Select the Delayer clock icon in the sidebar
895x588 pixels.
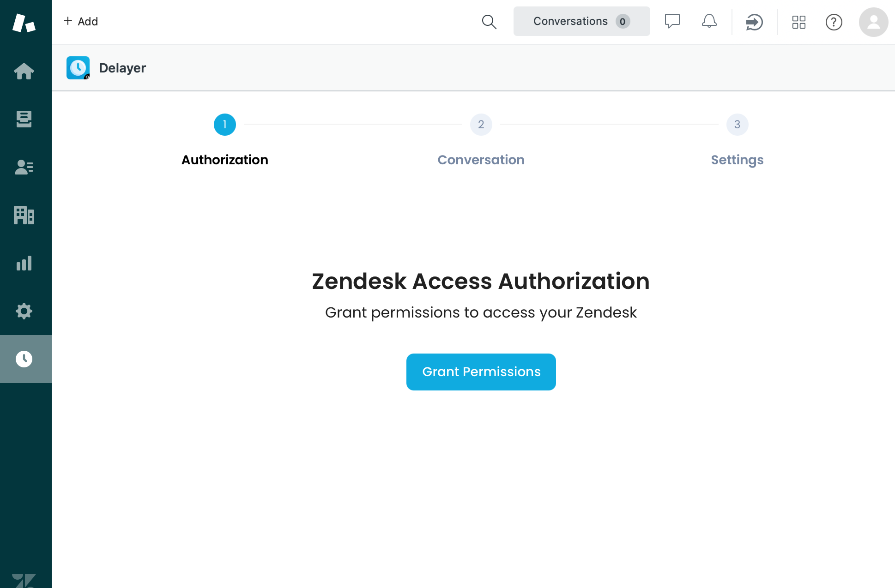[24, 359]
